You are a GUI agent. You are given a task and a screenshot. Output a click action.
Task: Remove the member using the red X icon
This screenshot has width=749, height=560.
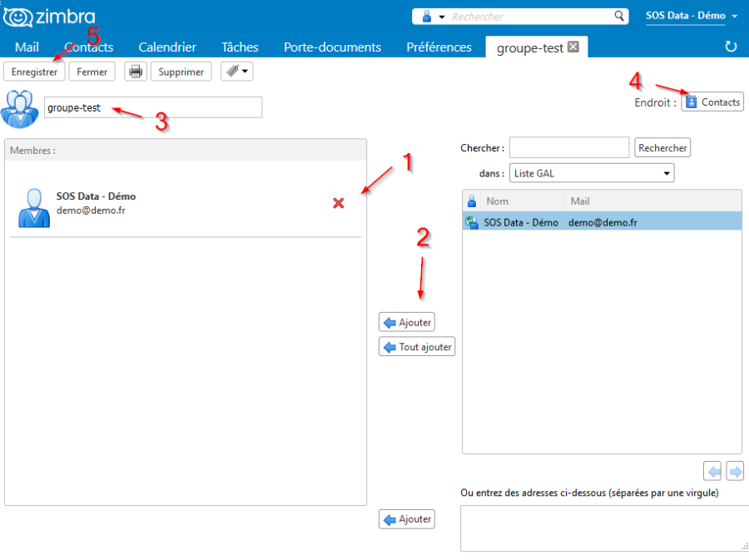(x=338, y=203)
